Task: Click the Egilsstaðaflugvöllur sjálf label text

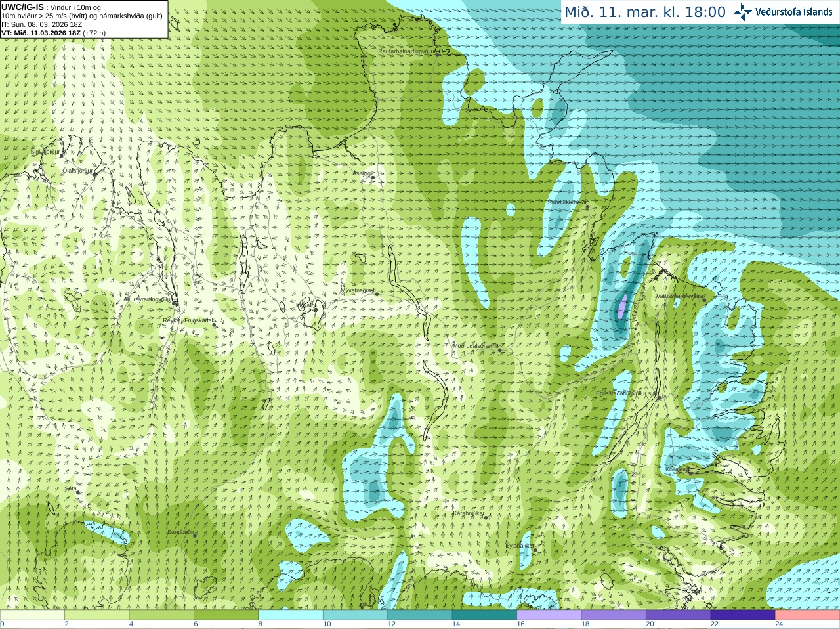Action: (x=626, y=393)
